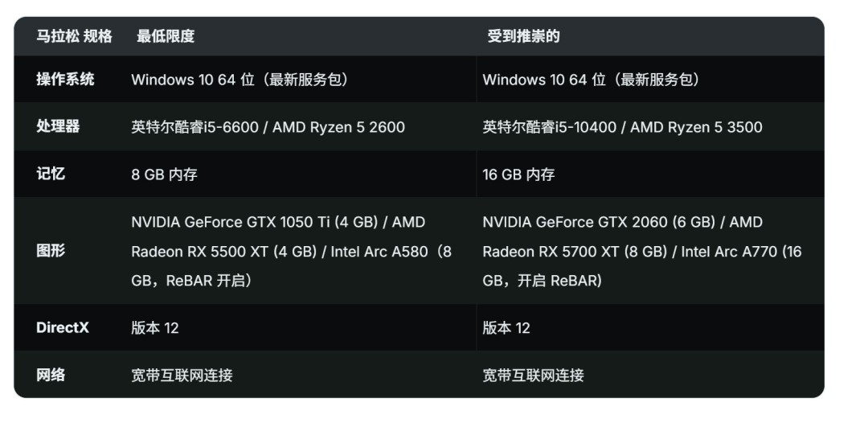Select the 最低限度 column header
This screenshot has height=423, width=868.
point(166,36)
